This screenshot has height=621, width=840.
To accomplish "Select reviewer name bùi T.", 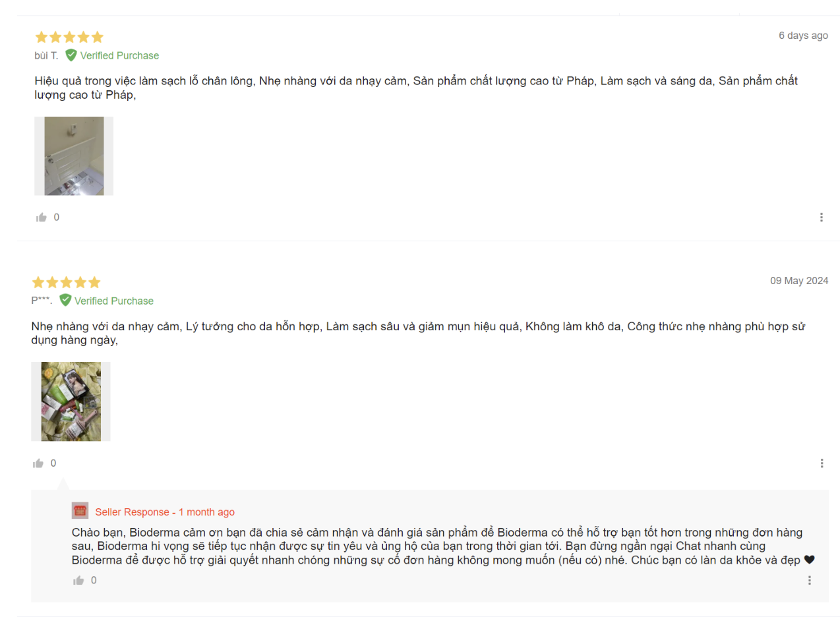I will click(46, 55).
